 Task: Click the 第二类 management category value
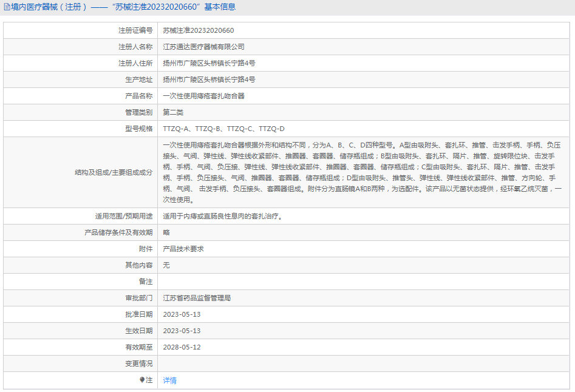(x=173, y=112)
